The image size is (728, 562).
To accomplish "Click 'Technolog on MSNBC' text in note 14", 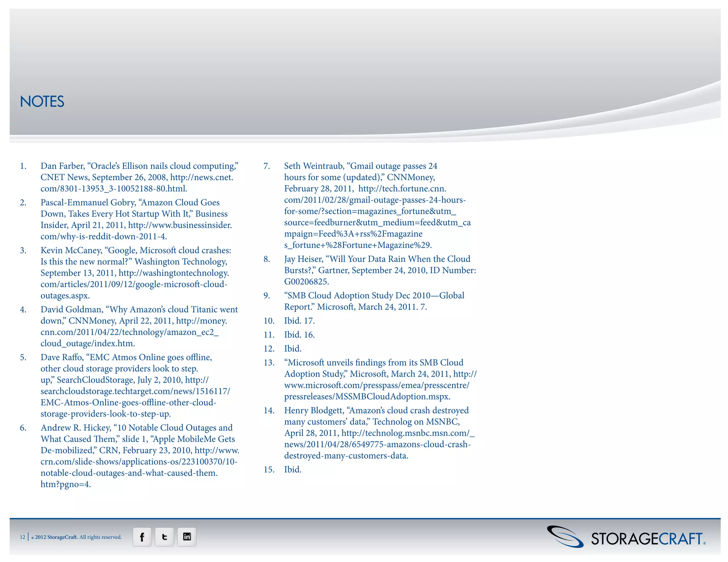I will 416,422.
